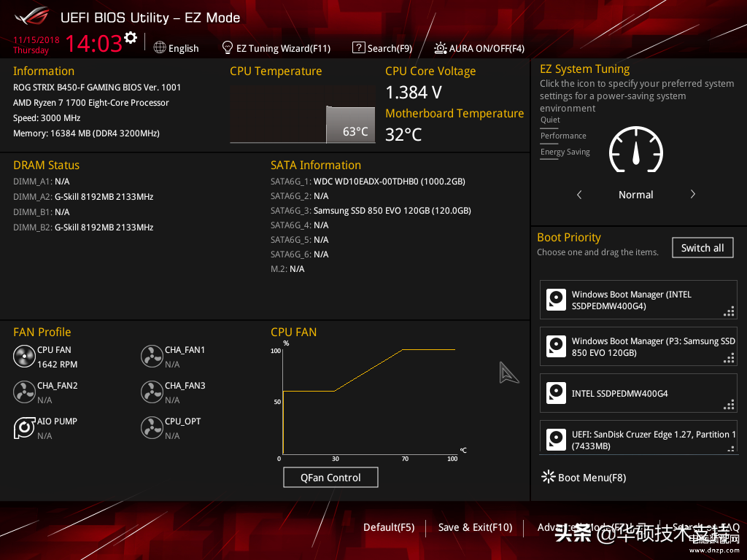Click the ROG logo
747x560 pixels.
(32, 17)
